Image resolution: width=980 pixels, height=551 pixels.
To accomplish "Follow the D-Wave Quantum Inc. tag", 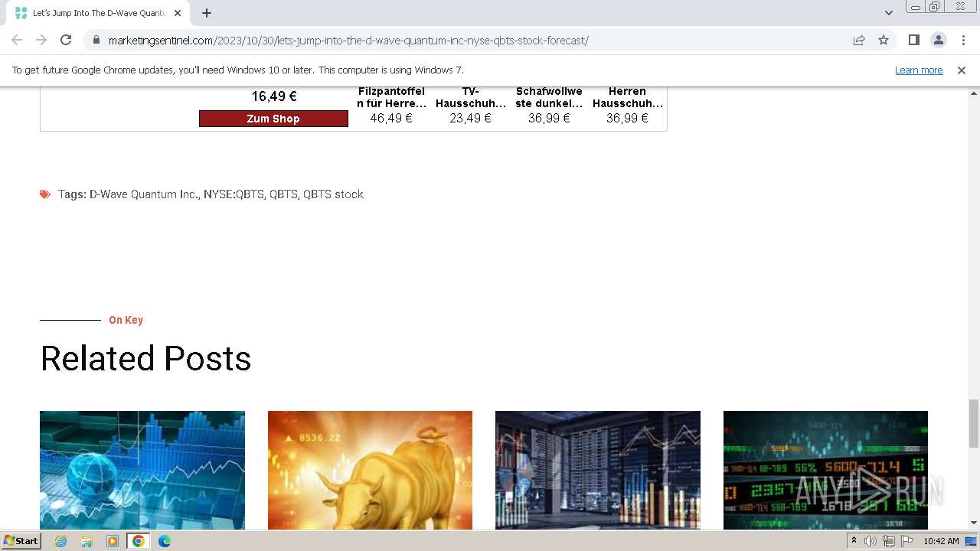I will [x=143, y=194].
